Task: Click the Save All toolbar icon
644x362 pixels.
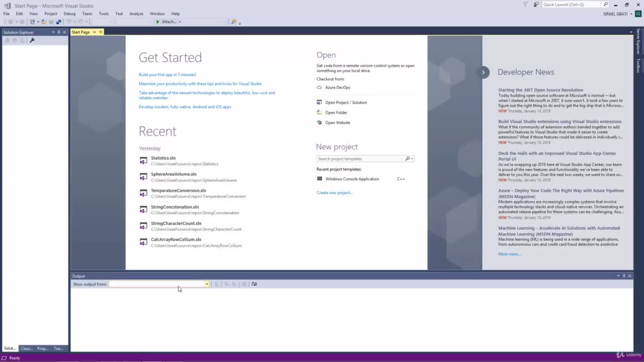Action: pos(58,22)
